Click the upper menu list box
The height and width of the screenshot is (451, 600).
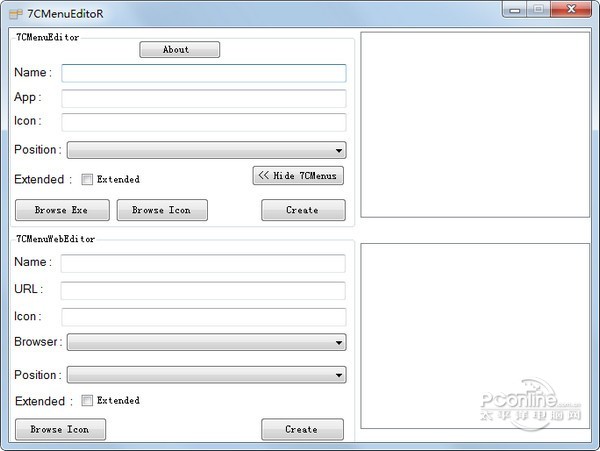(x=475, y=125)
